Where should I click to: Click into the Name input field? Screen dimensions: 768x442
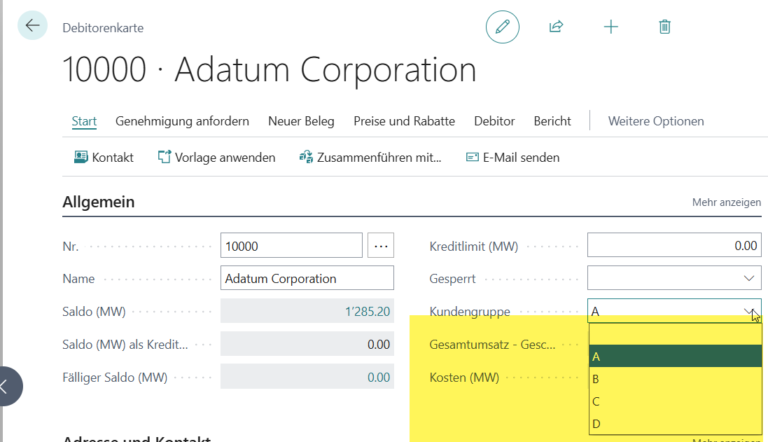[x=307, y=278]
